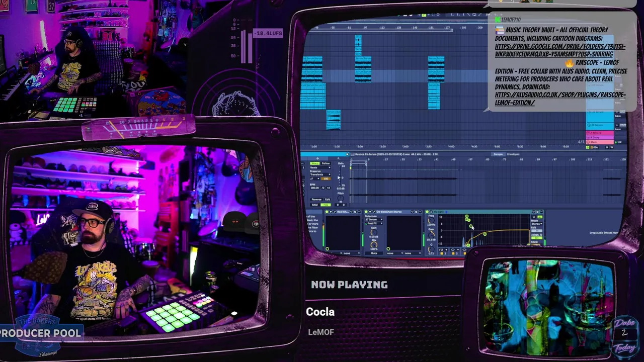Viewport: 644px width, 362px height.
Task: Click the -18.4 LUFS meter readout
Action: (268, 33)
